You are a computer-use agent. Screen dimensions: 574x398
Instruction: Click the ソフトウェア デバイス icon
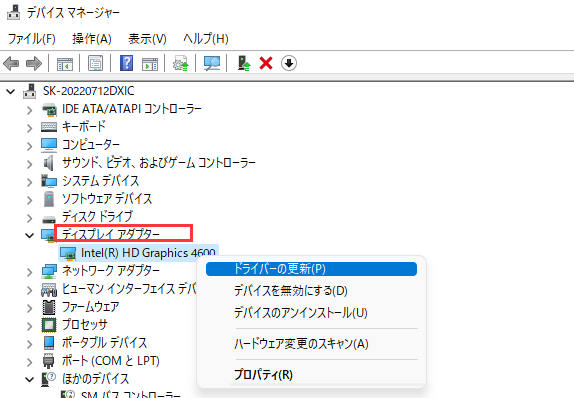(49, 199)
